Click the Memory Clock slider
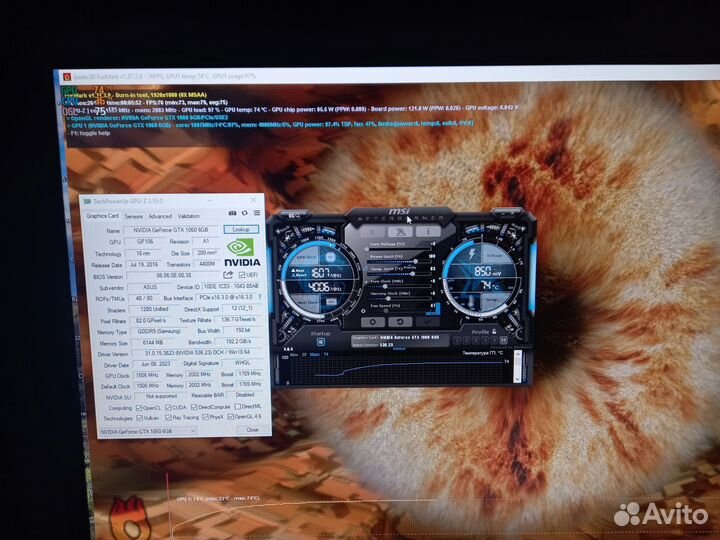Viewport: 720px width, 540px height. click(x=400, y=298)
